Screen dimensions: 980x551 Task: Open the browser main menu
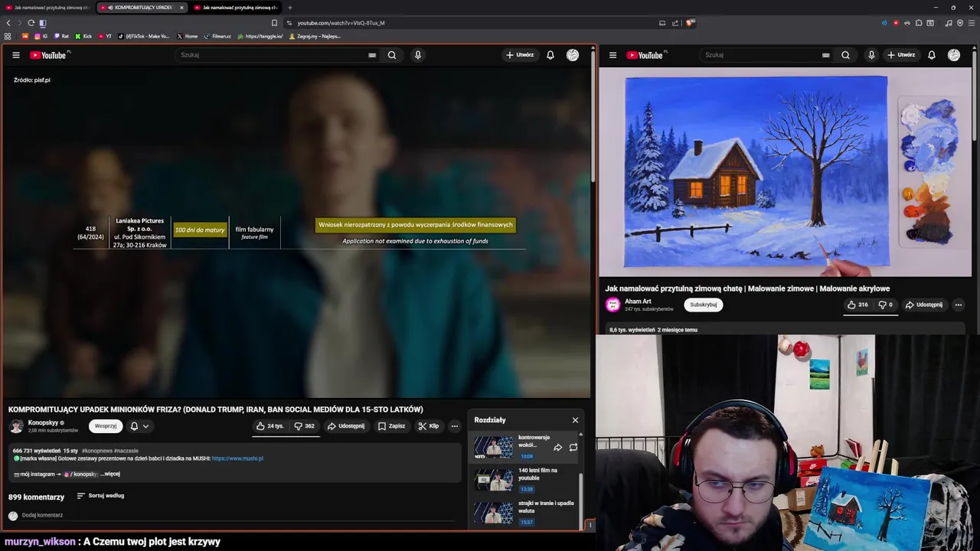(972, 23)
